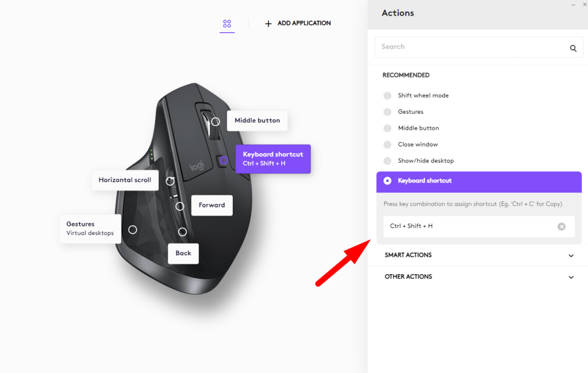Expand the Smart Actions section
Viewport: 588px width, 373px height.
pyautogui.click(x=478, y=255)
